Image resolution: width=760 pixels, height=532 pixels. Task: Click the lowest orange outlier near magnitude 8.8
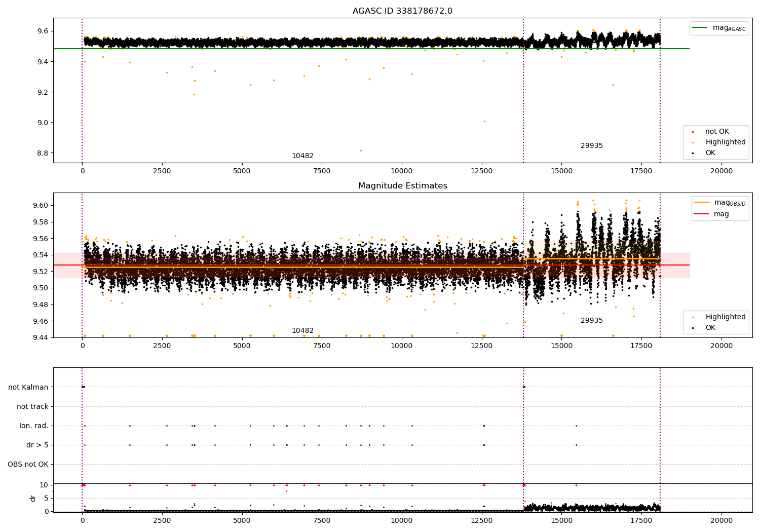coord(361,150)
